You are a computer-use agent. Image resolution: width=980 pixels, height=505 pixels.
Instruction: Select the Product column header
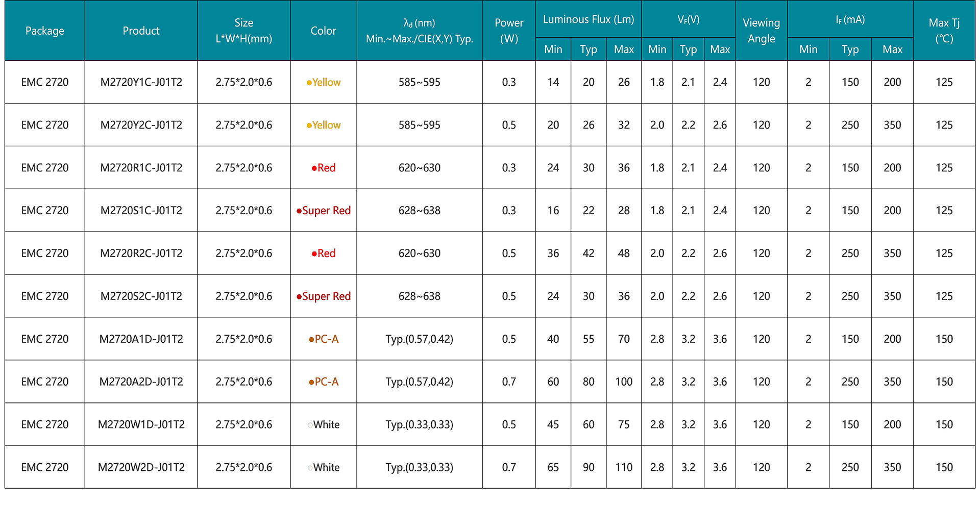coord(141,31)
